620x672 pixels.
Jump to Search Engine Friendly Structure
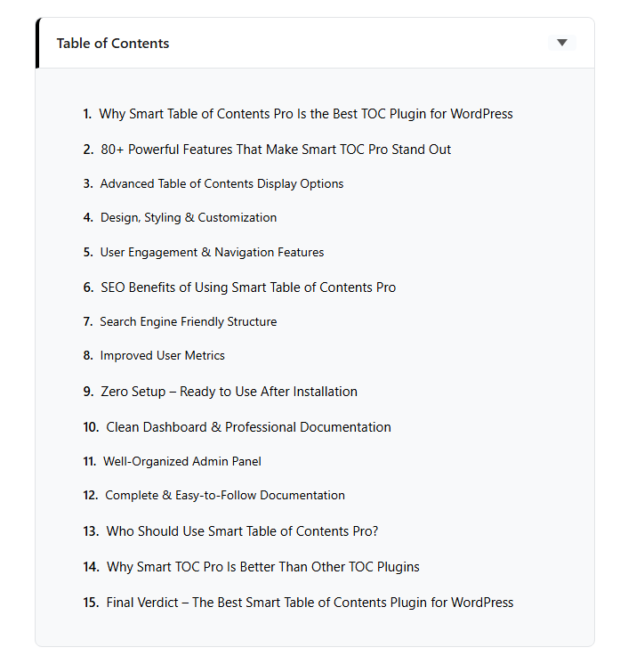pos(188,321)
